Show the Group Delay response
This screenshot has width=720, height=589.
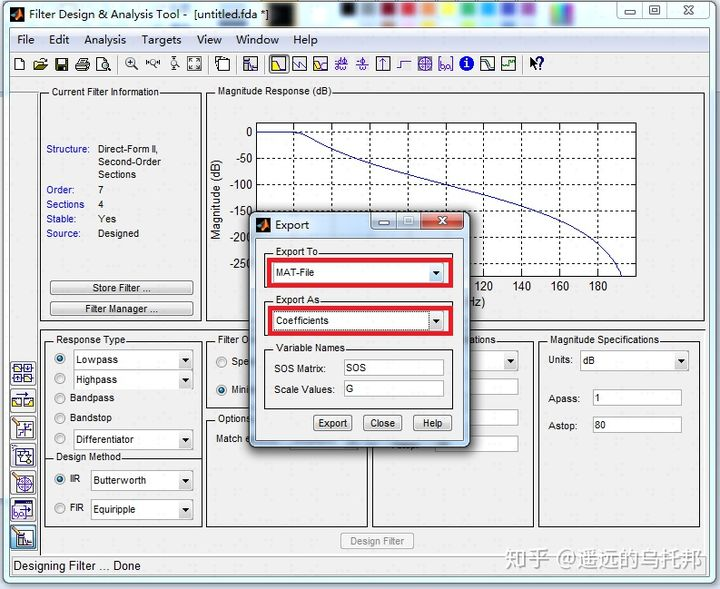pyautogui.click(x=341, y=64)
